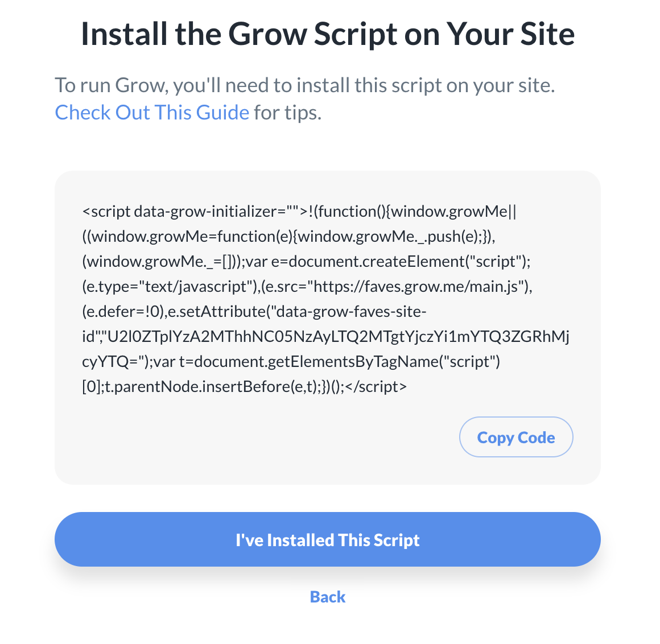660x644 pixels.
Task: Confirm with I've Installed This Script button
Action: coord(328,539)
